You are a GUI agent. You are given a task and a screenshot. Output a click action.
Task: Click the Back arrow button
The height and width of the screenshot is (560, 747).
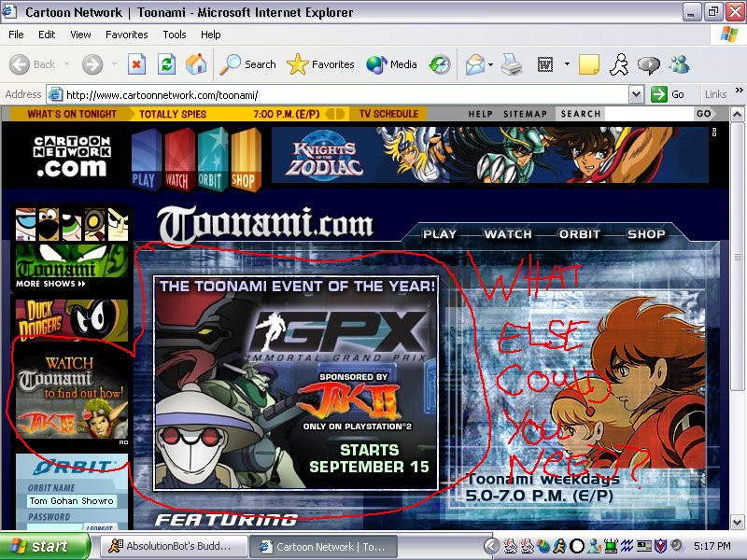pyautogui.click(x=32, y=64)
